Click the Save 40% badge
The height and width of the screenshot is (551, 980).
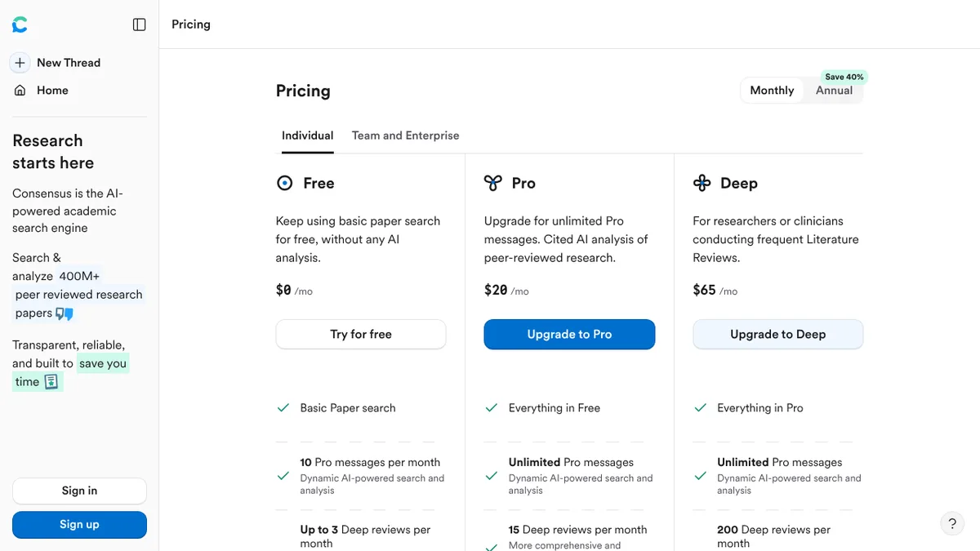(x=844, y=77)
